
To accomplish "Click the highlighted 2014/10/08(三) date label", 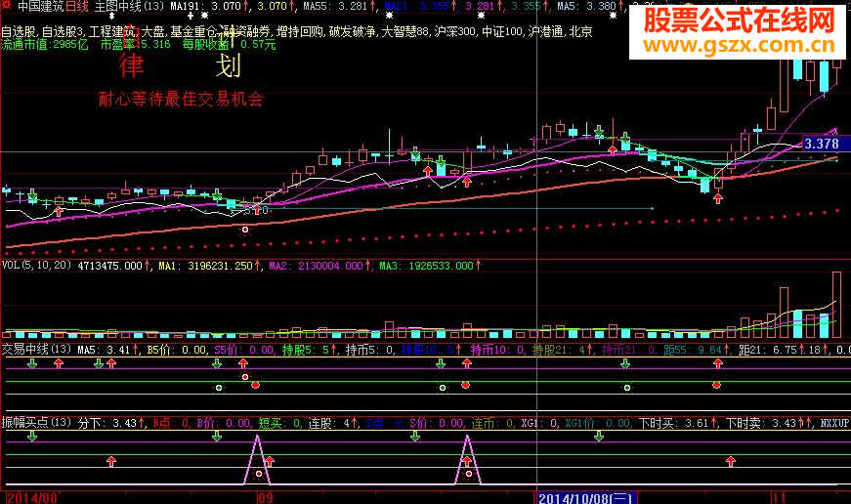I will (586, 498).
